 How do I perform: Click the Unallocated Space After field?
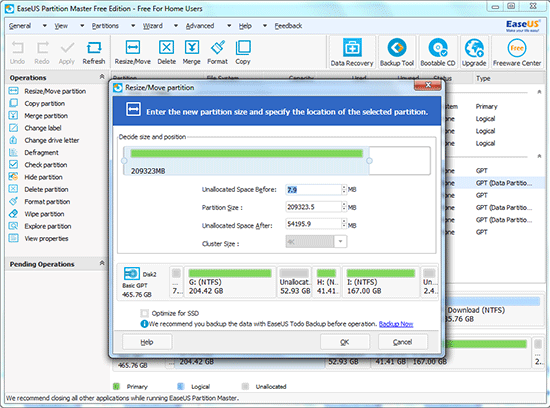pos(313,224)
